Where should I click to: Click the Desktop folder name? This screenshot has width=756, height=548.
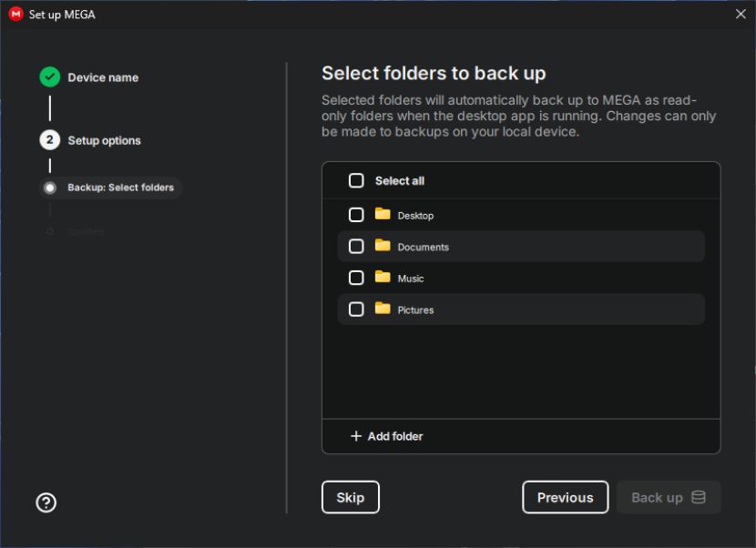415,216
